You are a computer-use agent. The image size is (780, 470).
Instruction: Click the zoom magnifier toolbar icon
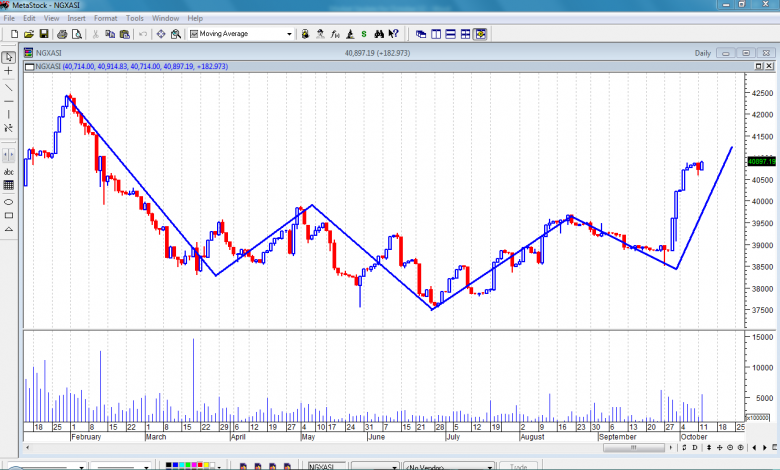176,34
